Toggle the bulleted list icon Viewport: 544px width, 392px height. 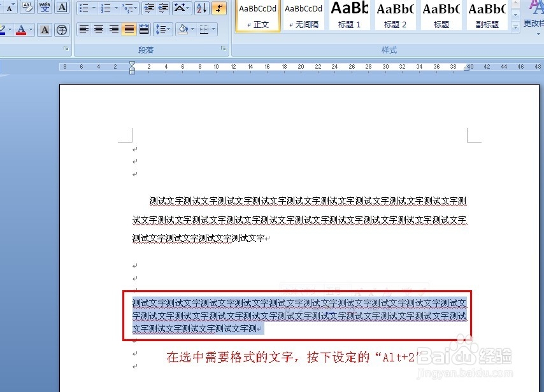83,8
